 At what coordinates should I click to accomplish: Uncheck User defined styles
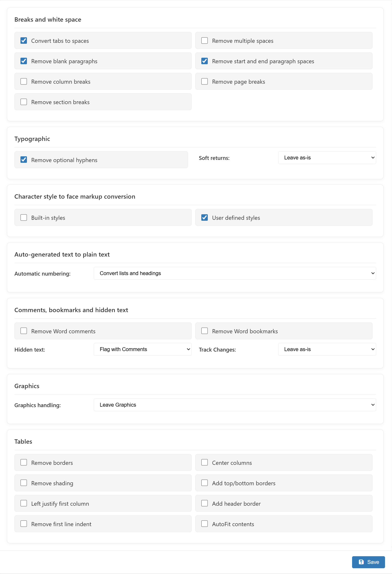[204, 218]
